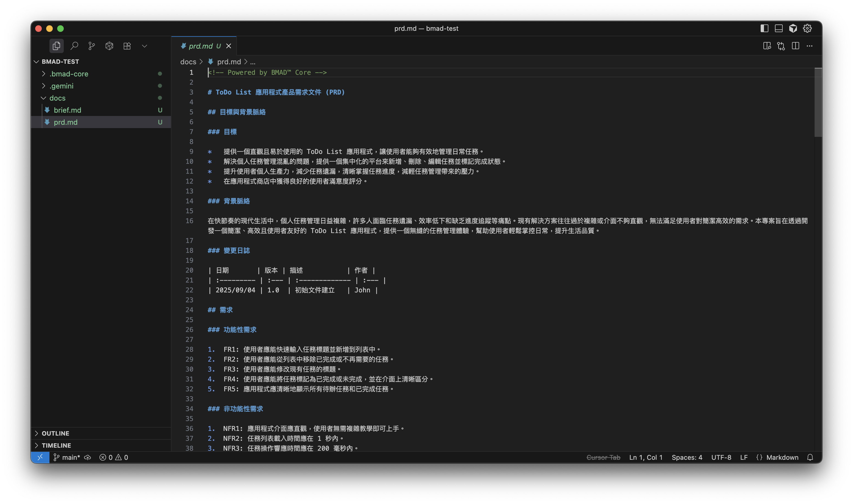Viewport: 853px width, 504px height.
Task: Click the prd.md breadcrumb segment
Action: [x=229, y=62]
